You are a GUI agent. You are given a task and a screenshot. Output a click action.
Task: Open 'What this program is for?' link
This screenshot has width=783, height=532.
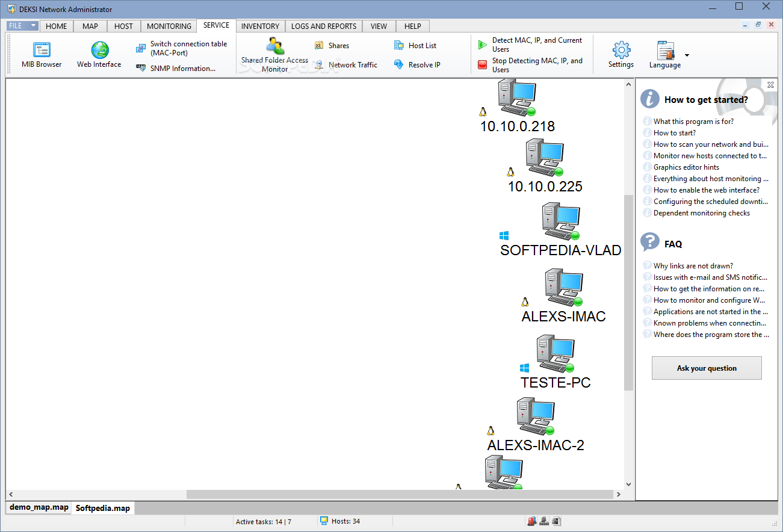pyautogui.click(x=693, y=121)
